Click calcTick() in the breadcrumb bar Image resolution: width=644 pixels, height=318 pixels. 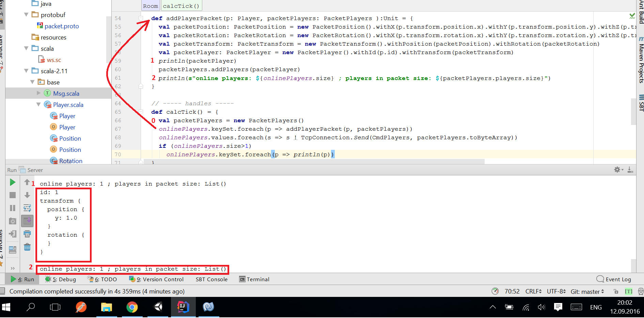point(181,6)
